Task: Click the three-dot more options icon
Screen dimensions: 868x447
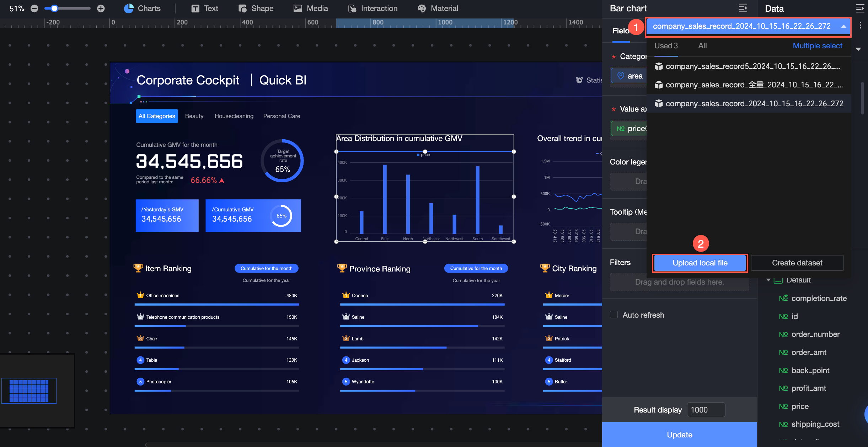Action: point(860,26)
